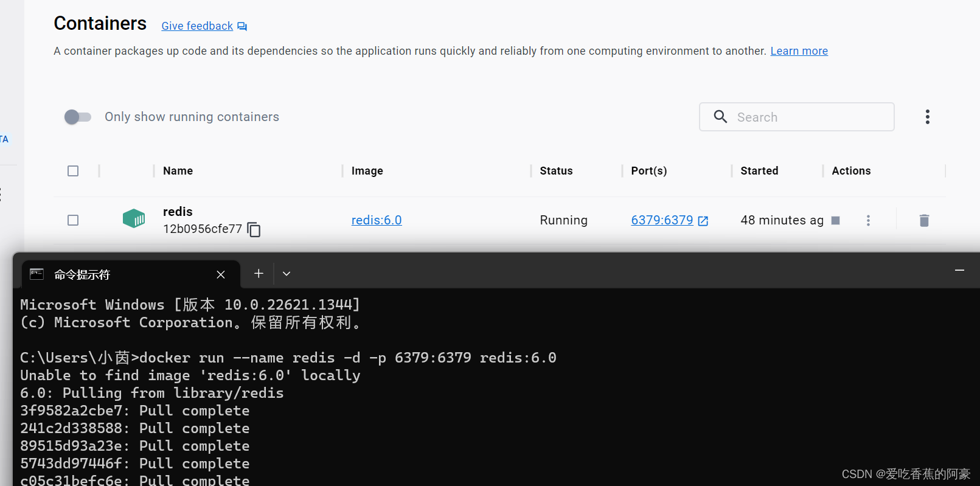Select the 命令提示符 terminal tab
980x486 pixels.
[131, 274]
